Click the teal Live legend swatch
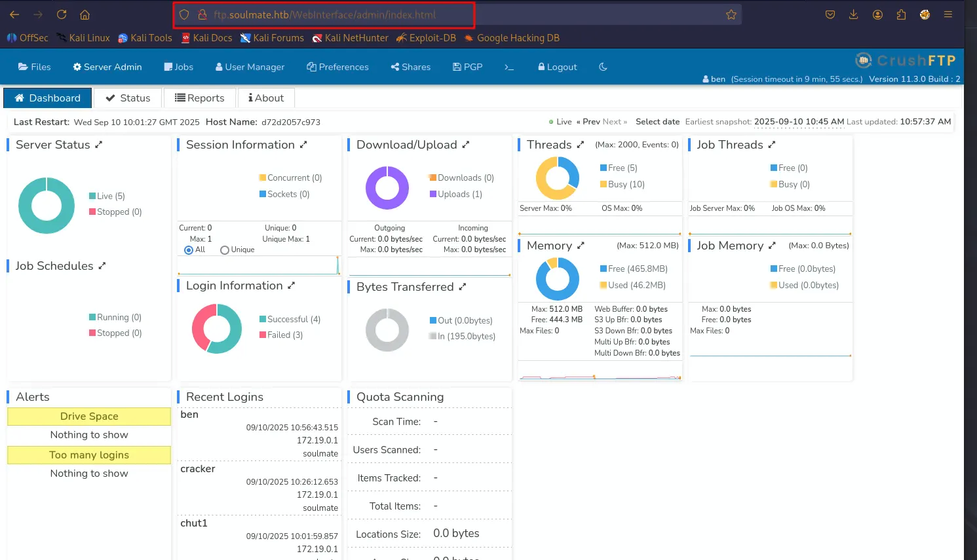977x560 pixels. click(x=92, y=196)
